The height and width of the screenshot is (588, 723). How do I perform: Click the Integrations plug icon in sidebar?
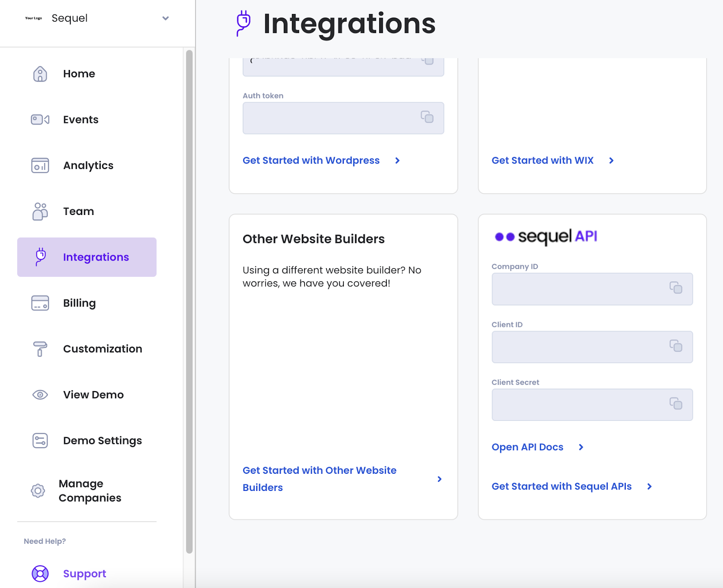pyautogui.click(x=41, y=257)
